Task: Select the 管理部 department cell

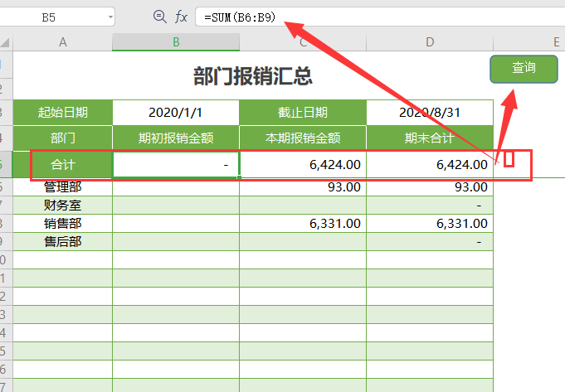Action: (x=63, y=187)
